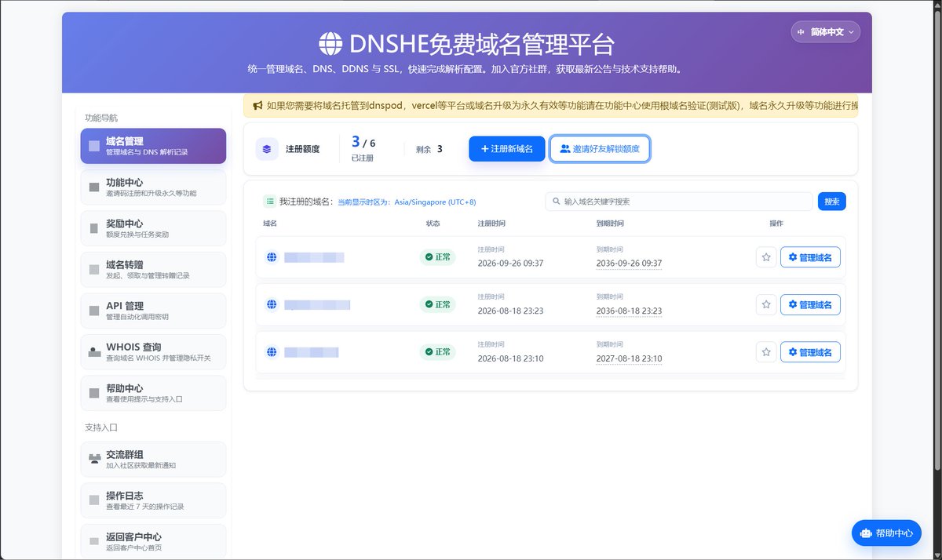Click 正常 status badge of domain registered 23:10
The height and width of the screenshot is (560, 942).
pyautogui.click(x=437, y=352)
